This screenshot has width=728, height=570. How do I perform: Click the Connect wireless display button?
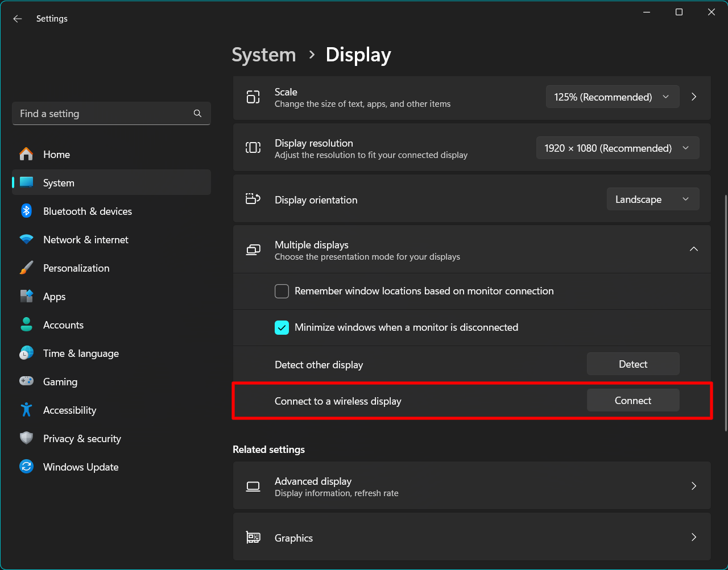point(633,400)
